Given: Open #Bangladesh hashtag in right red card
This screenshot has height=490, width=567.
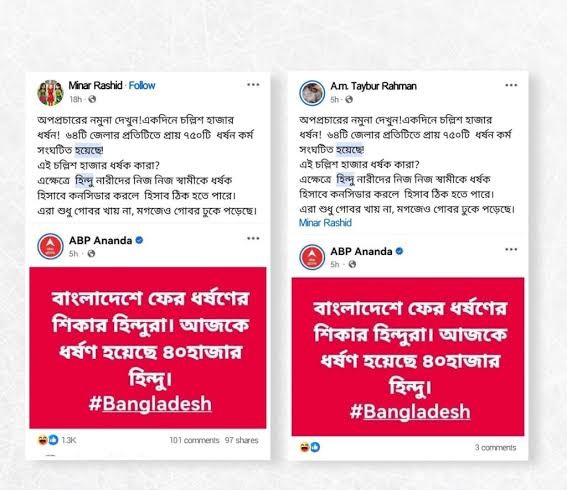Looking at the screenshot, I should [410, 412].
